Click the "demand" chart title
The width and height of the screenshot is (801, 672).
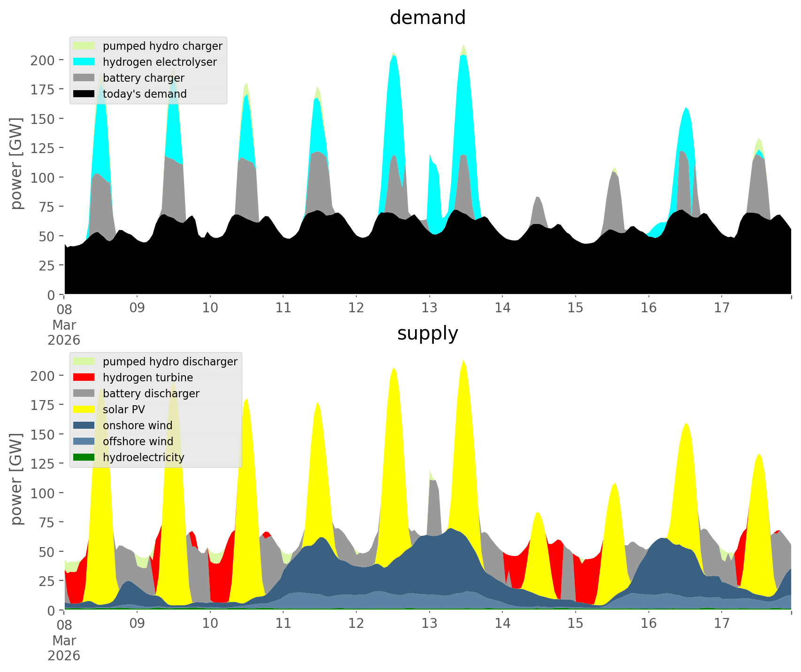[427, 18]
